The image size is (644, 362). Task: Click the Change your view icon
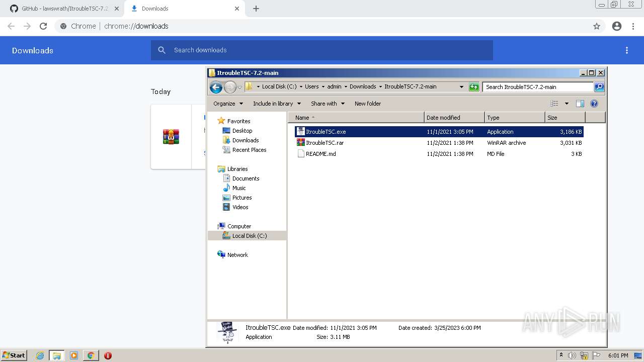(x=554, y=104)
